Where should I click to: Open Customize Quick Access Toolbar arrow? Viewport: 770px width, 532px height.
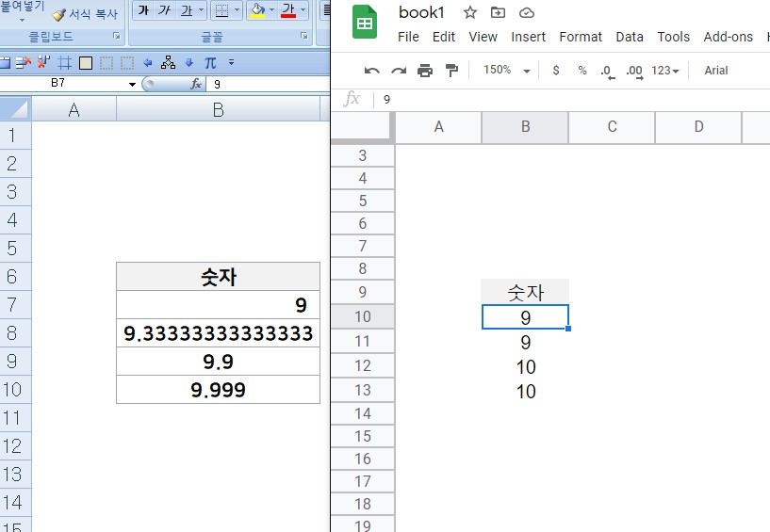231,62
